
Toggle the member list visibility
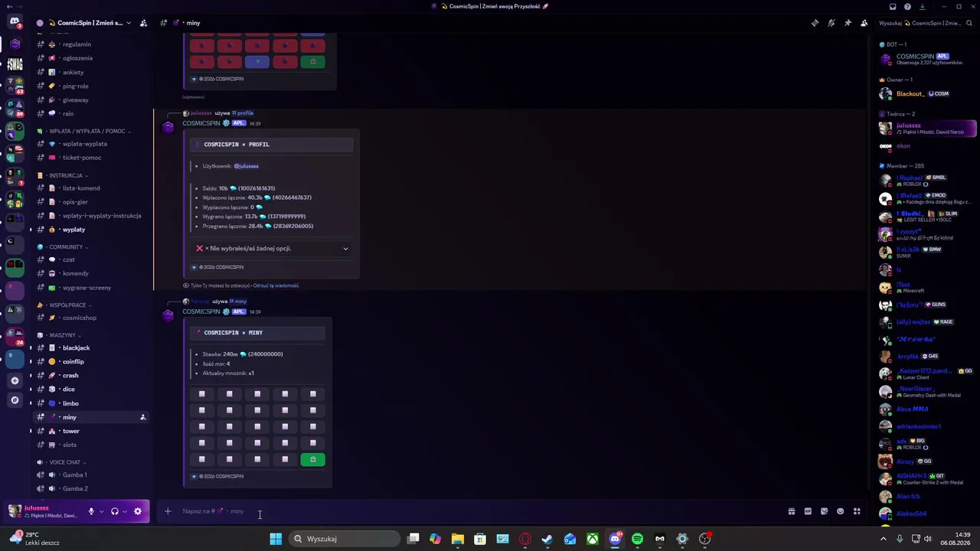coord(864,23)
